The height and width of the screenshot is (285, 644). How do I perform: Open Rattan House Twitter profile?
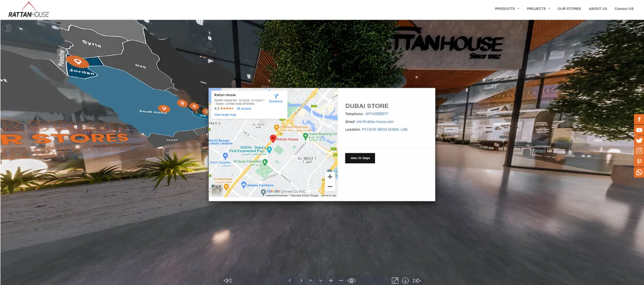coord(639,141)
